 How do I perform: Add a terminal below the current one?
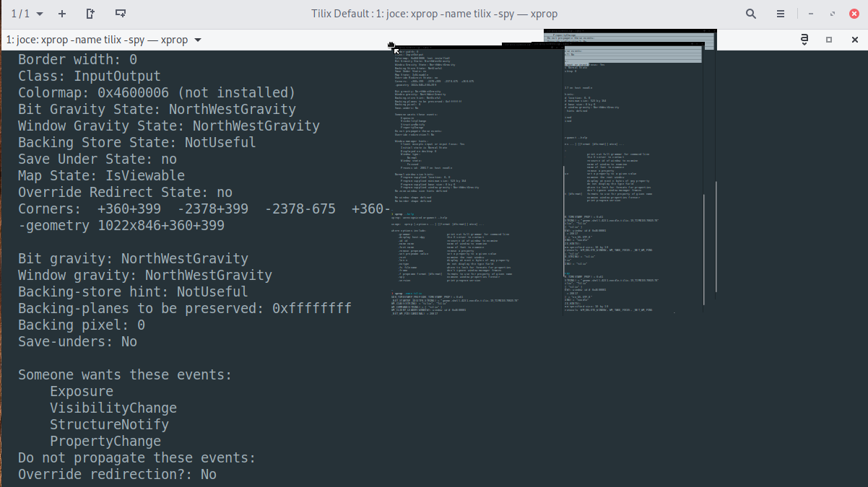[x=121, y=14]
